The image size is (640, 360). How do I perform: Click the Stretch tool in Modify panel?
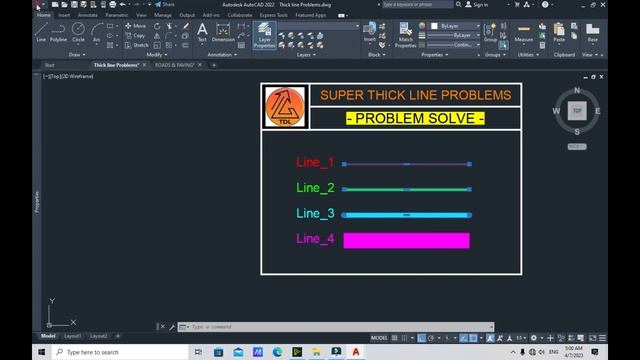click(136, 45)
